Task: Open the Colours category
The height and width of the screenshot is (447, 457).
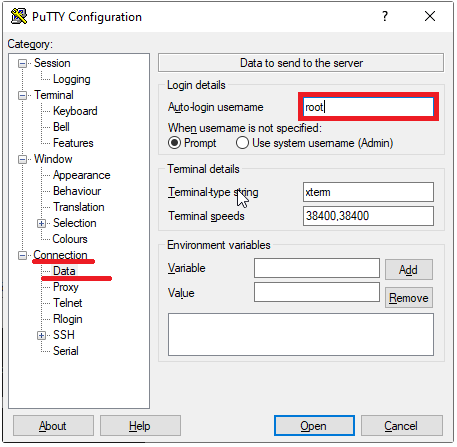Action: pos(70,239)
